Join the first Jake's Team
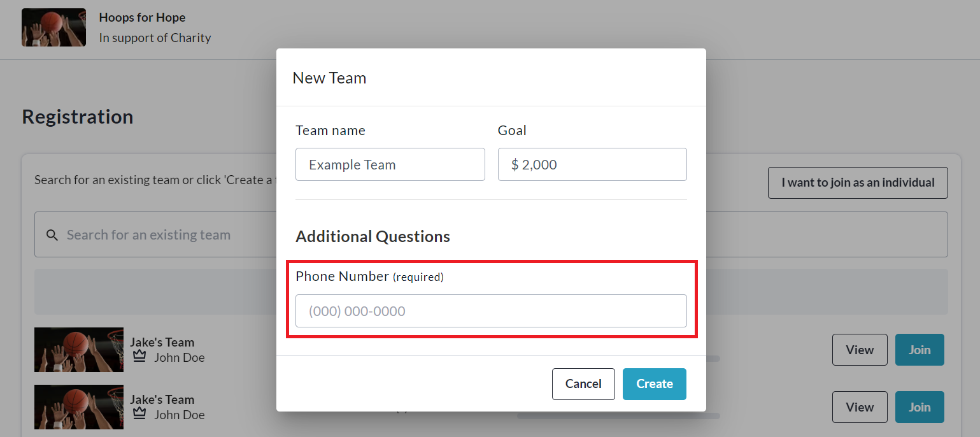This screenshot has width=980, height=437. point(919,350)
